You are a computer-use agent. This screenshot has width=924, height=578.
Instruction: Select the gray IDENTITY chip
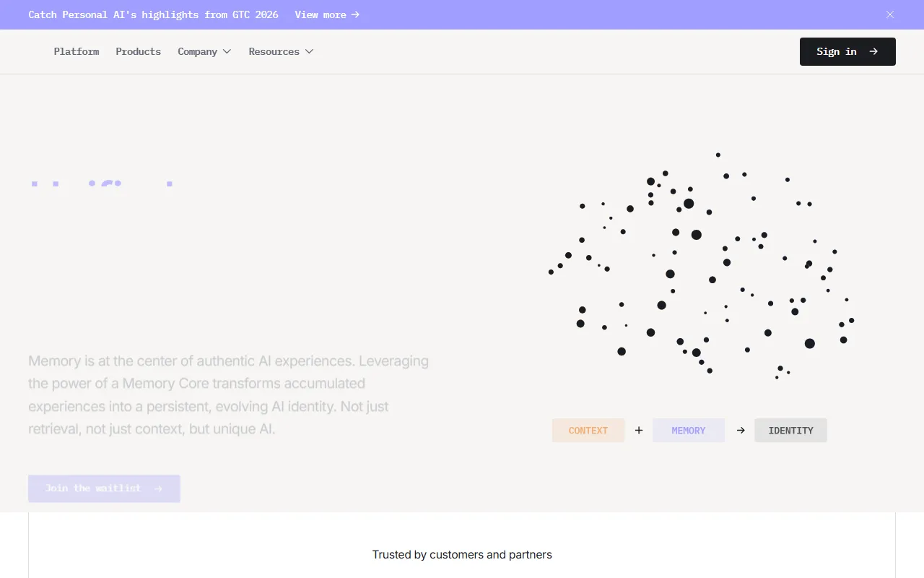[790, 431]
